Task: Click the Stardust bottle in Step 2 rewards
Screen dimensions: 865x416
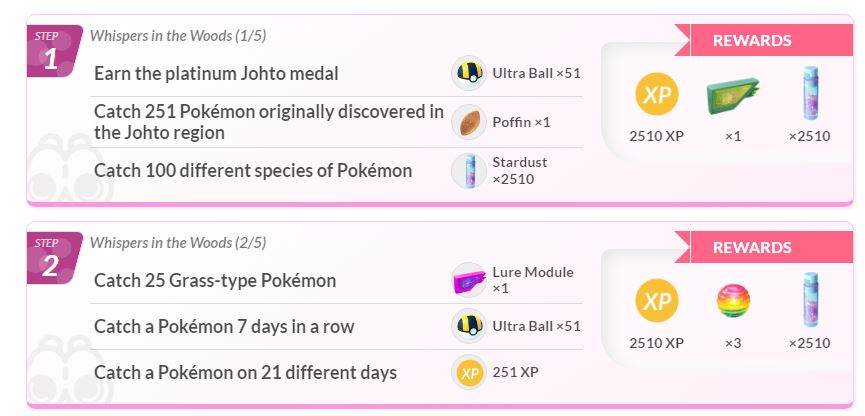Action: coord(808,300)
